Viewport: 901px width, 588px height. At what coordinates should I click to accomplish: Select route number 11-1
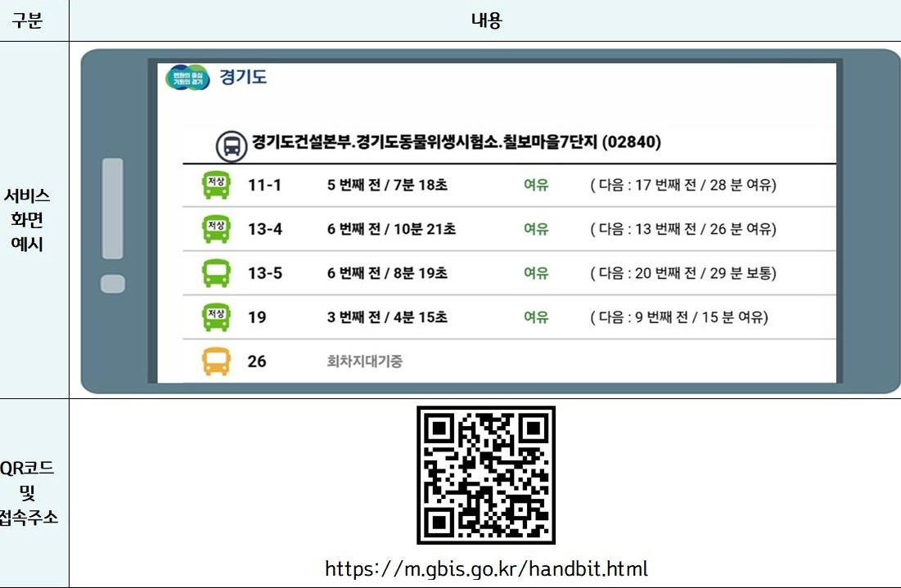point(264,185)
